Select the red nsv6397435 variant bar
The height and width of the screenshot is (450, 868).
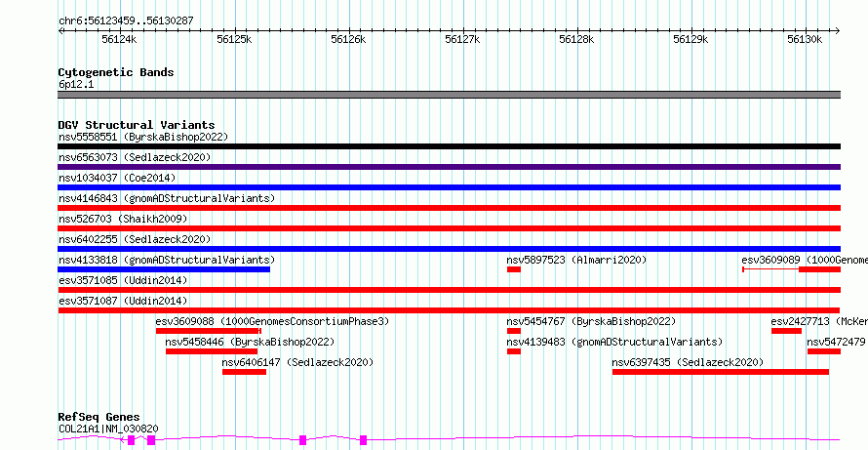point(721,372)
